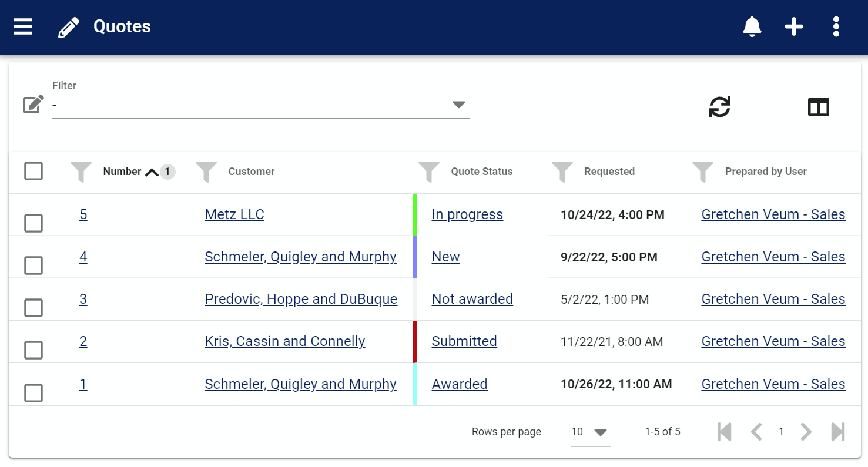Open the column layout chooser icon
This screenshot has height=467, width=868.
(818, 107)
